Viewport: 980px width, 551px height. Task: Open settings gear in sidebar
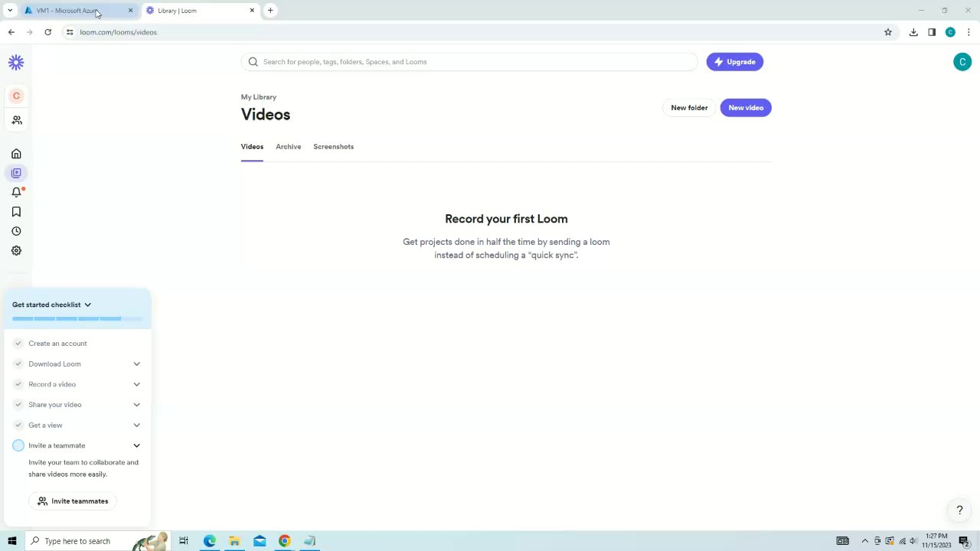pos(16,250)
